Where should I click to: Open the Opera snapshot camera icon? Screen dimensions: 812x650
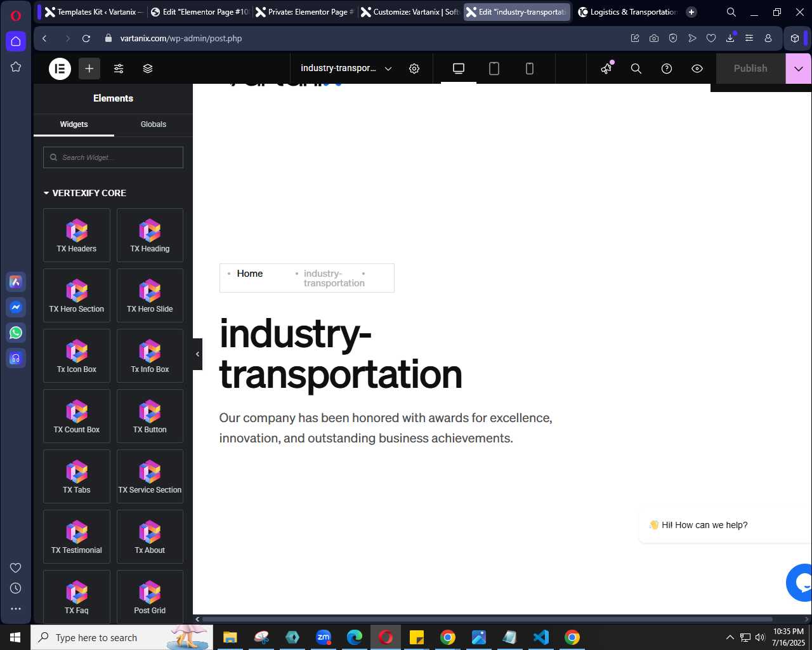pos(654,39)
